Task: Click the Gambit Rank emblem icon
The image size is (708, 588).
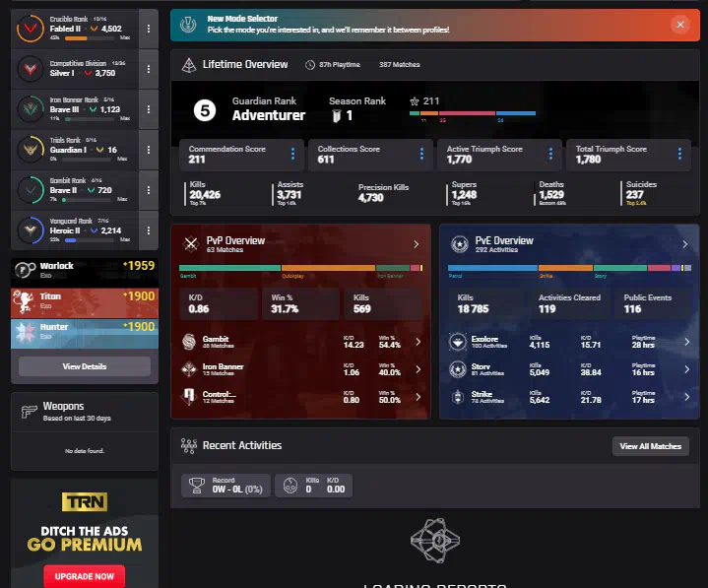Action: [31, 190]
